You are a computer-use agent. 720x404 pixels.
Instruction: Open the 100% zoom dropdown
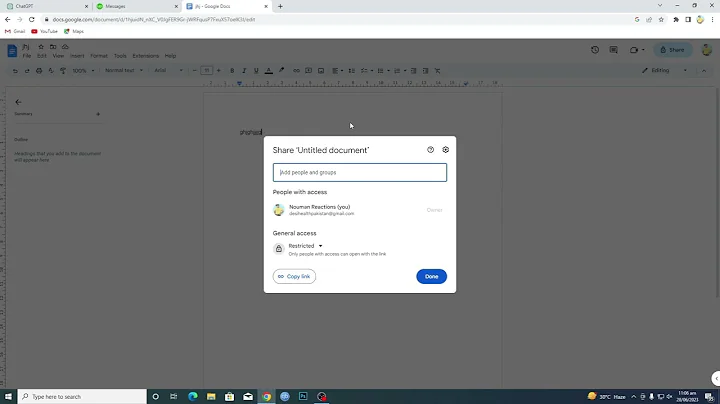tap(83, 71)
